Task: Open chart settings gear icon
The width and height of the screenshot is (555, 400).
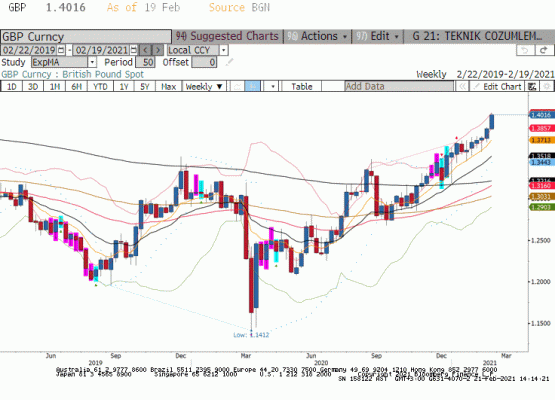Action: (x=547, y=86)
